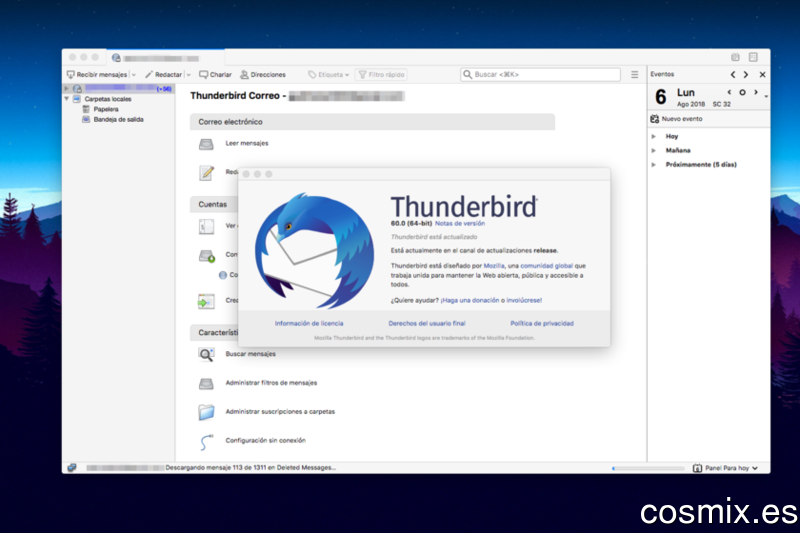
Task: Click the folder subscriptions icon
Action: tap(206, 412)
